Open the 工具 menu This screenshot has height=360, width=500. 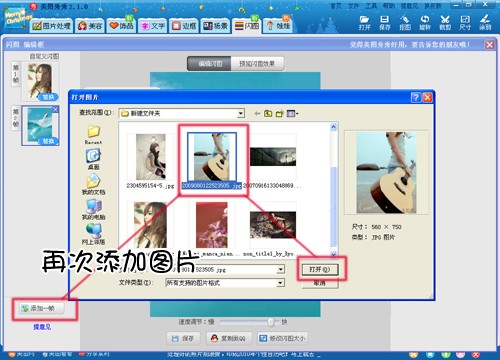click(371, 6)
